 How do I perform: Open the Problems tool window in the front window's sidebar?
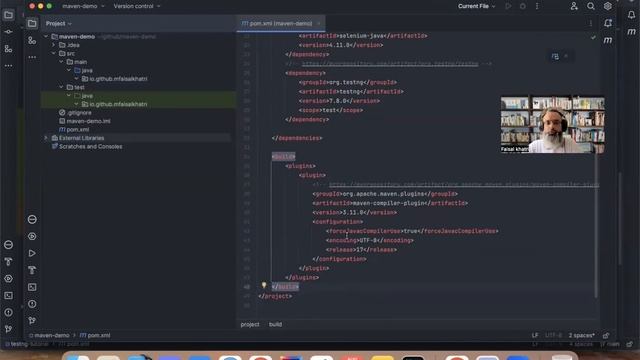click(32, 304)
